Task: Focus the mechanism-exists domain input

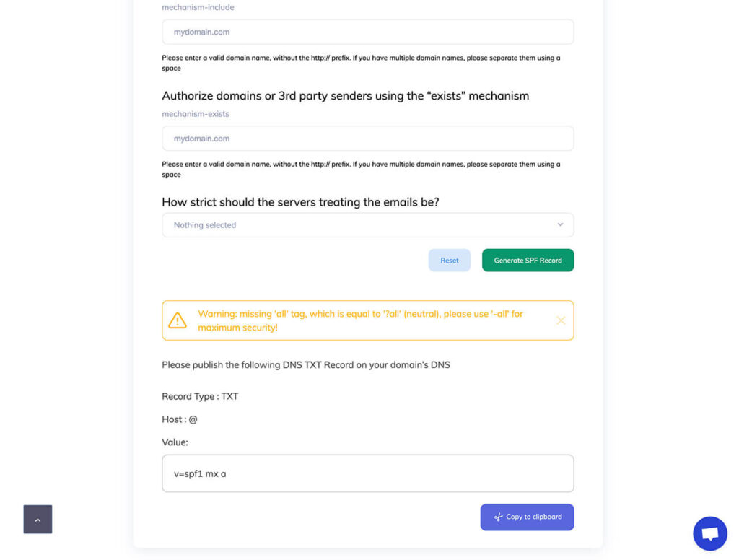Action: (367, 139)
